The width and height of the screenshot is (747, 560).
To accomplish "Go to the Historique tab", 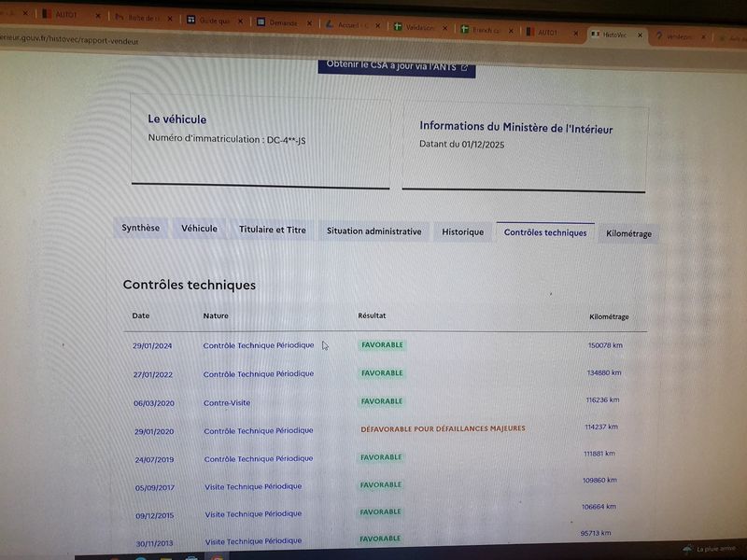I will tap(462, 231).
